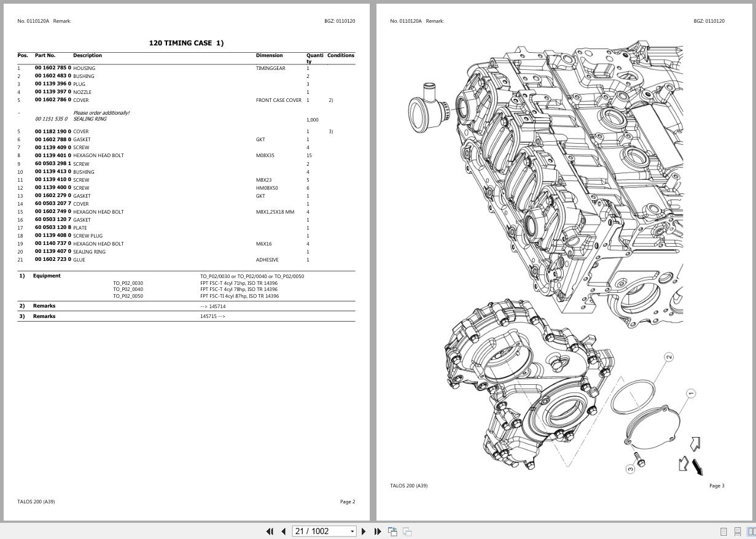Click the greyed next view icon
Viewport: 756px width, 539px height.
(x=407, y=532)
